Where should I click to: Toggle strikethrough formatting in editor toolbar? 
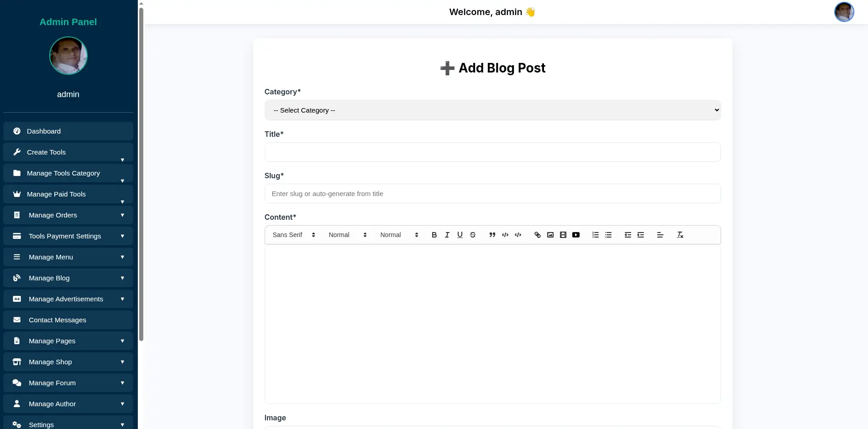click(473, 235)
